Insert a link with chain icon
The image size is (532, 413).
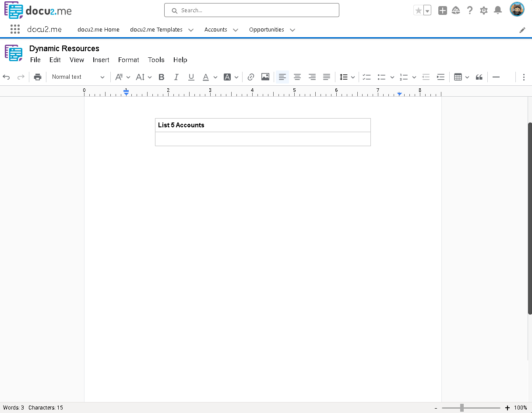point(251,77)
